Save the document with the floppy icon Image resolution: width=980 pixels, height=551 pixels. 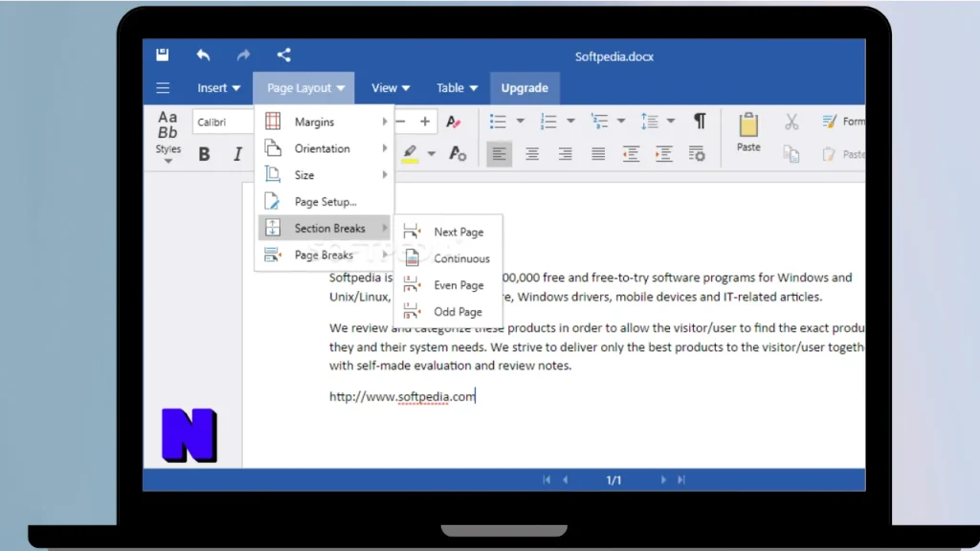[163, 55]
